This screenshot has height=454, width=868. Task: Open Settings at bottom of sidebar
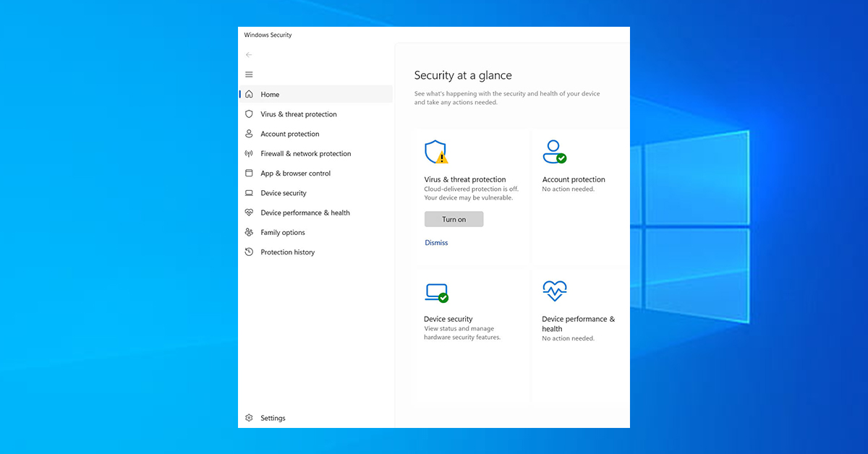pos(273,418)
